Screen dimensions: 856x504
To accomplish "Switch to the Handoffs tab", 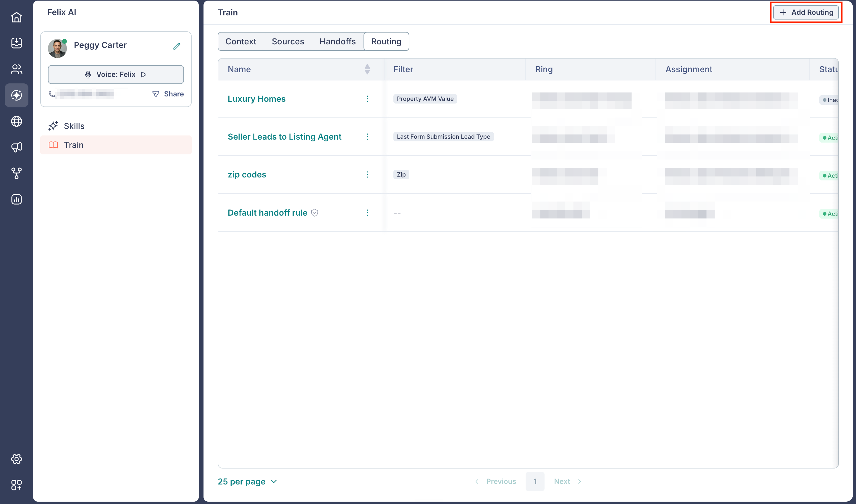I will pyautogui.click(x=337, y=41).
